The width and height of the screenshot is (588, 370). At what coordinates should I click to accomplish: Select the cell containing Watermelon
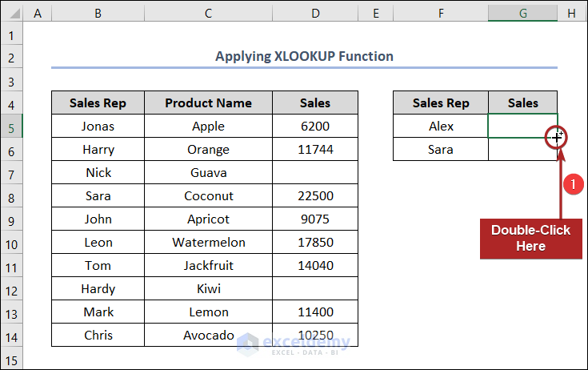coord(208,242)
